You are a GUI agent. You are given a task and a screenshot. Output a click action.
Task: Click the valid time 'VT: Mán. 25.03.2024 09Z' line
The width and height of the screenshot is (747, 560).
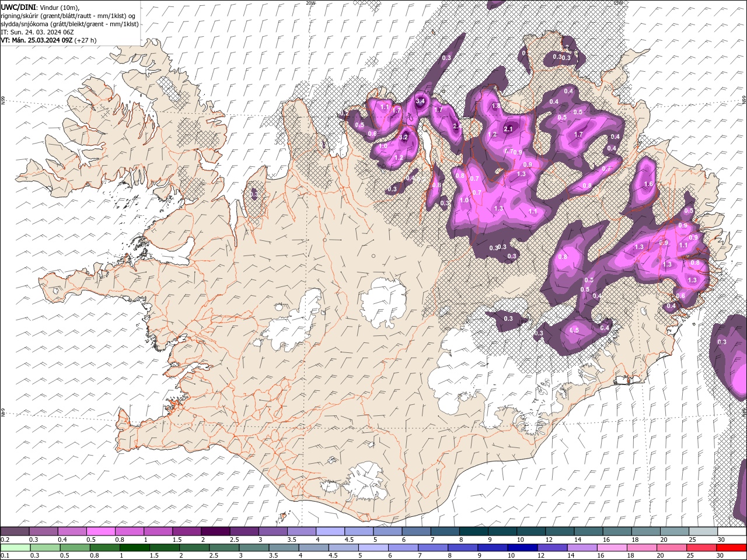coord(37,40)
